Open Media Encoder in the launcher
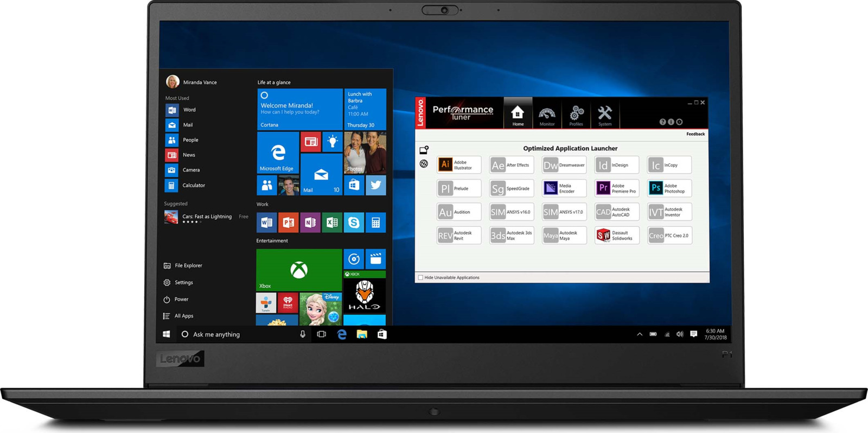868x433 pixels. pyautogui.click(x=564, y=188)
